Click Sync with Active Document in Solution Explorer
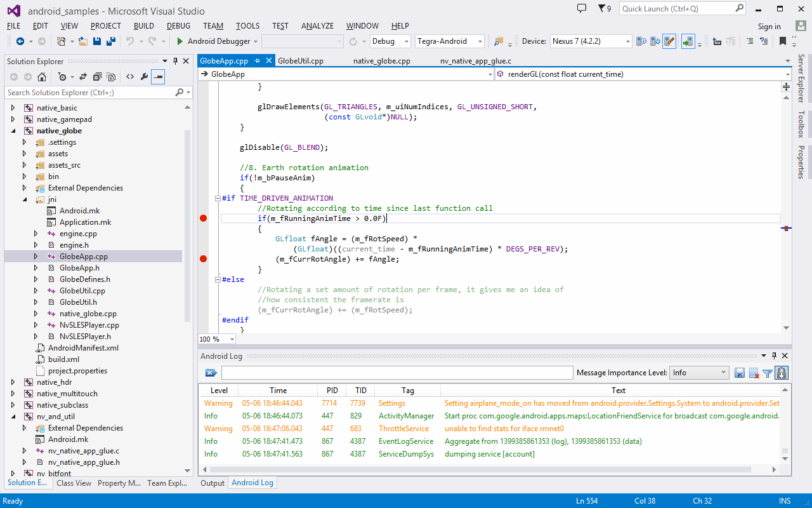This screenshot has height=508, width=812. coord(83,76)
